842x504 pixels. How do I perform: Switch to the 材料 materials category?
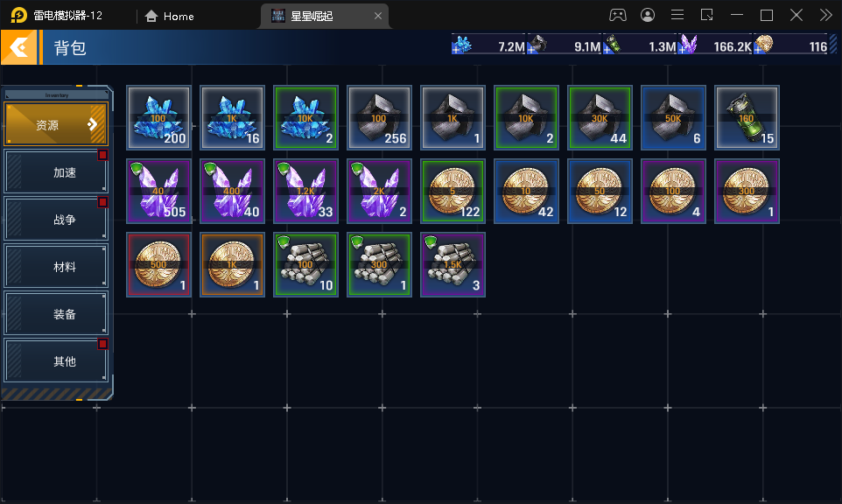(56, 266)
